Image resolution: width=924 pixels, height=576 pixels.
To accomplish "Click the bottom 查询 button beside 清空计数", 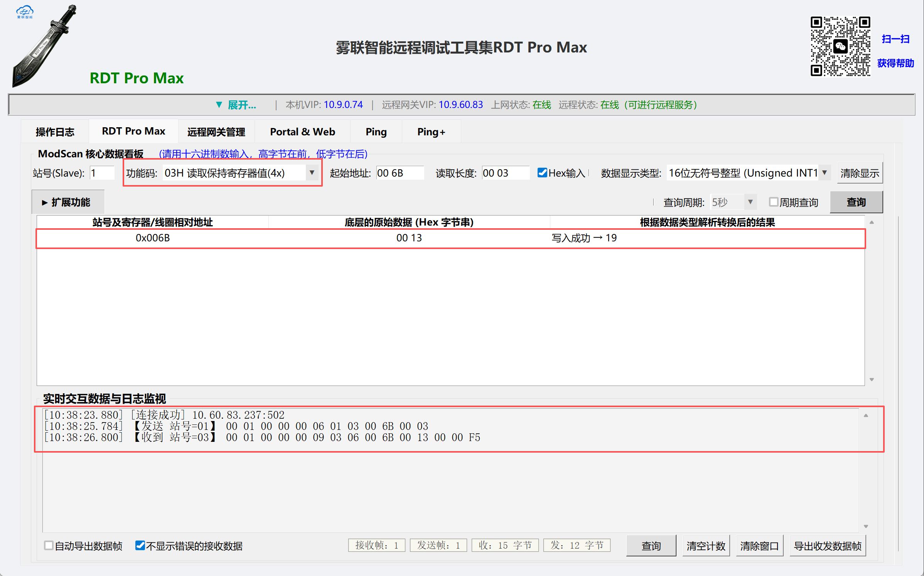I will pyautogui.click(x=651, y=546).
